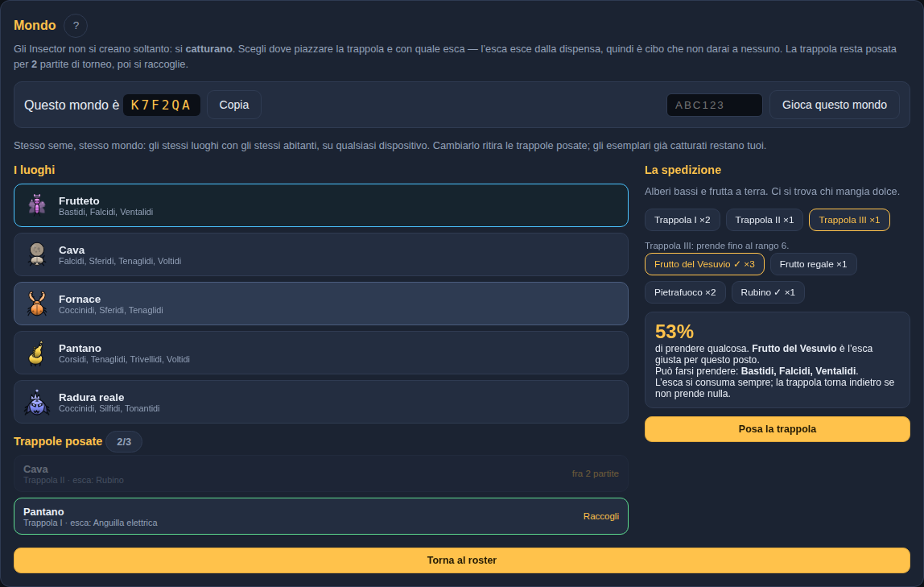The height and width of the screenshot is (587, 924).
Task: Choose Pietrafuoco ×2 bait
Action: 685,292
